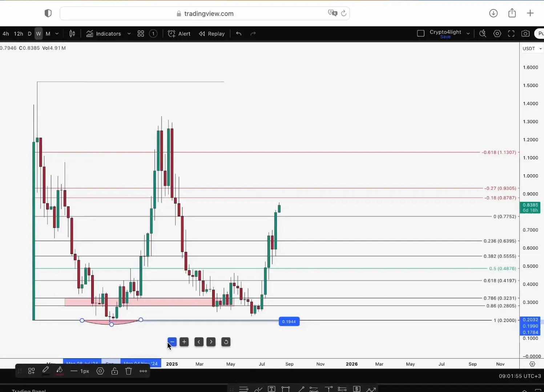Viewport: 544px width, 392px height.
Task: Open the Indicators dialog
Action: [x=104, y=34]
